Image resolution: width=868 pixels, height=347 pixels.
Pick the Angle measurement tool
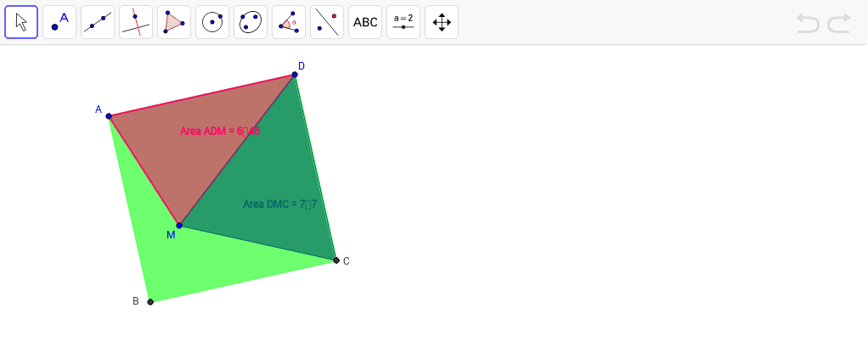click(x=289, y=22)
